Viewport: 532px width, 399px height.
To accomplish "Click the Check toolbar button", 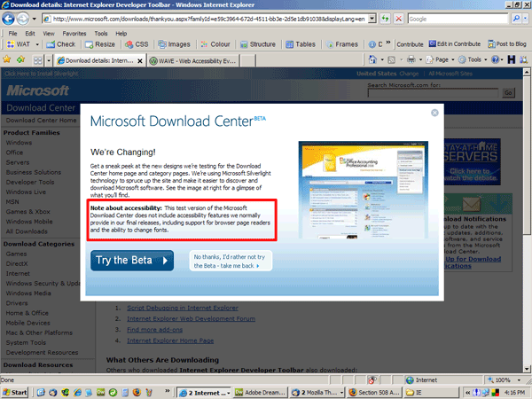I will (x=61, y=44).
